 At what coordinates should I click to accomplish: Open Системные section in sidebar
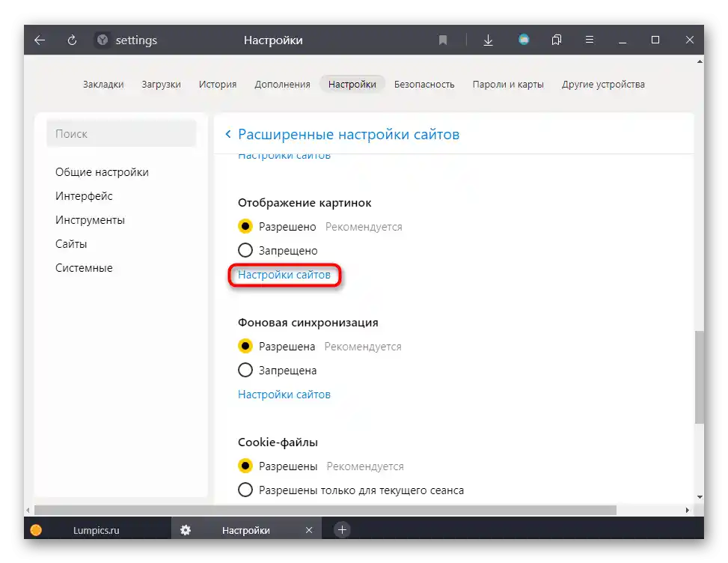click(x=84, y=268)
